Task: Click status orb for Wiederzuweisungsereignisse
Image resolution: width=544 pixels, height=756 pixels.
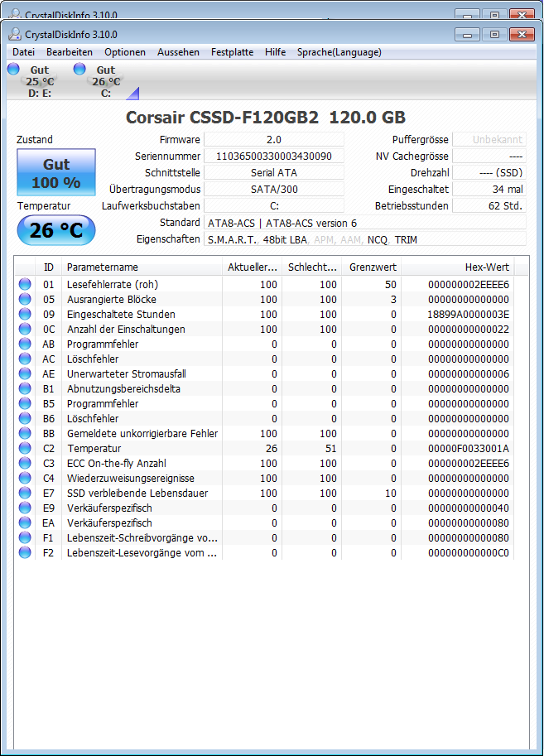Action: [x=25, y=479]
